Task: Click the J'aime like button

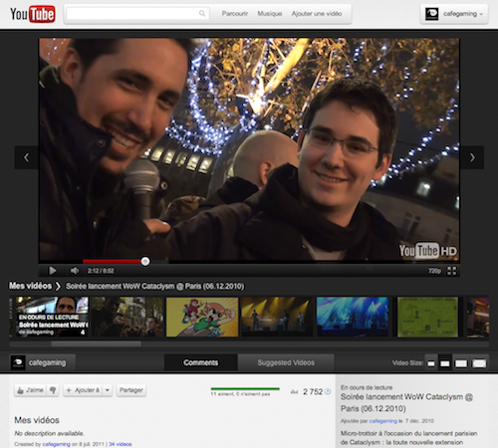Action: [31, 390]
